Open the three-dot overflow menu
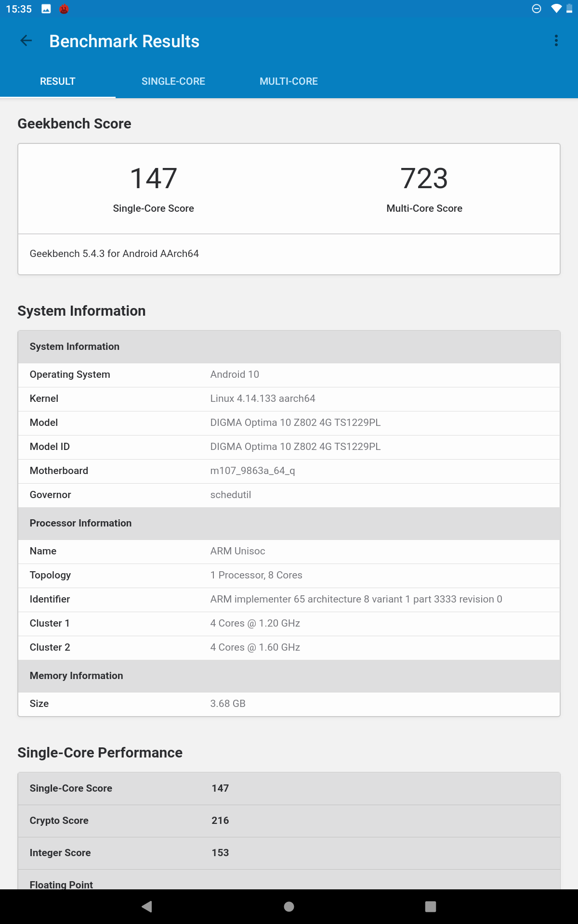 tap(556, 41)
